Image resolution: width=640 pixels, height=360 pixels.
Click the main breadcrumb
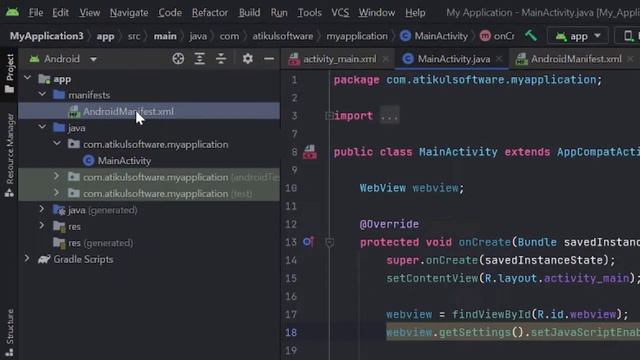coord(165,36)
